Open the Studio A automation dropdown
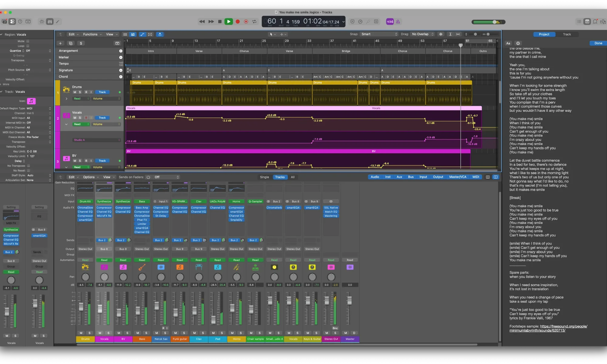Viewport: 607px width, 364px height. 97,140
